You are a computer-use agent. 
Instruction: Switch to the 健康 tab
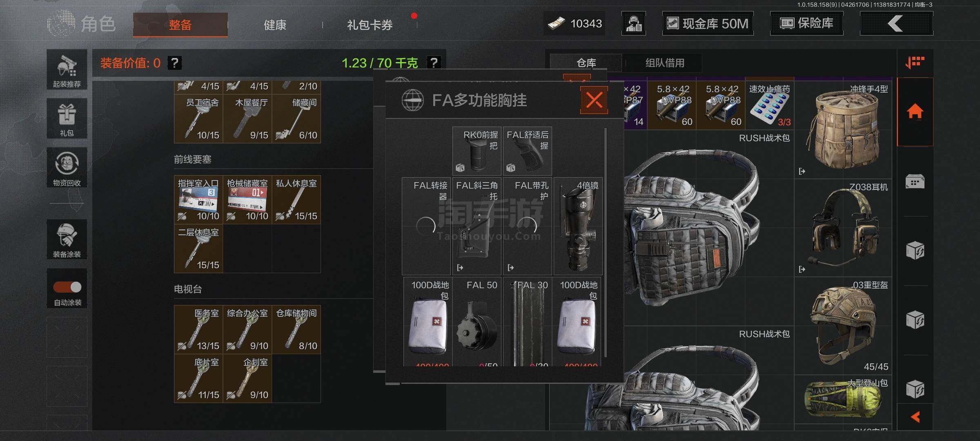point(275,25)
